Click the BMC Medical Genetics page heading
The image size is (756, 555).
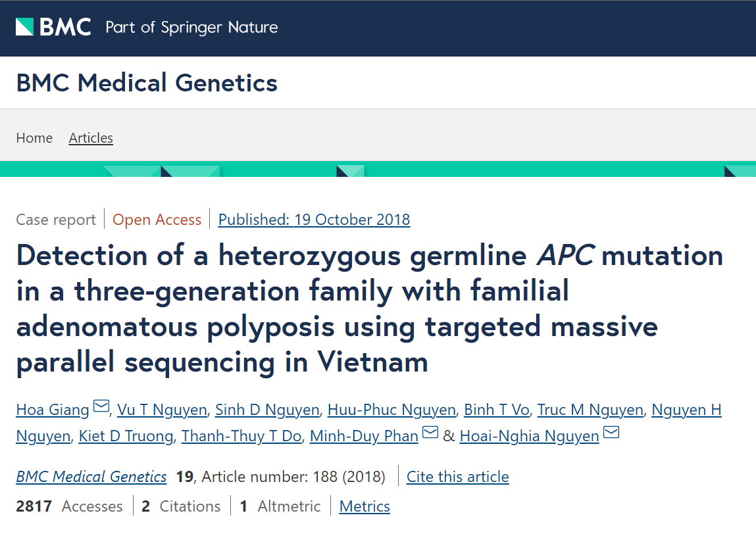(x=146, y=83)
